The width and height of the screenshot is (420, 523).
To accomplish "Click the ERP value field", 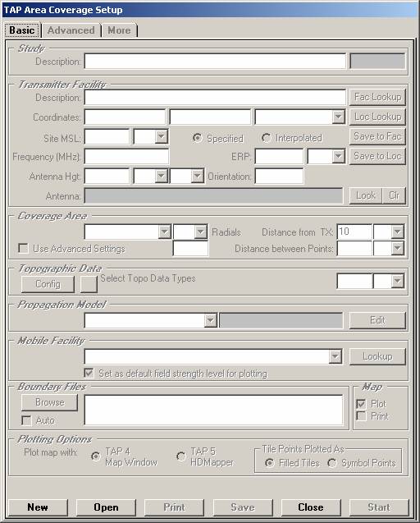I will (279, 157).
